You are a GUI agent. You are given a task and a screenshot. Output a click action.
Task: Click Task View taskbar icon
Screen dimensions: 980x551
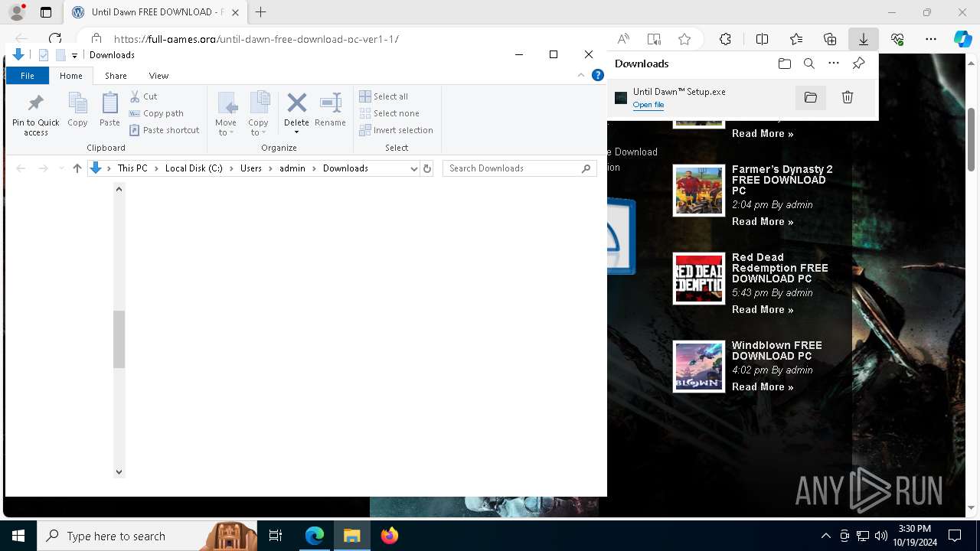[276, 536]
